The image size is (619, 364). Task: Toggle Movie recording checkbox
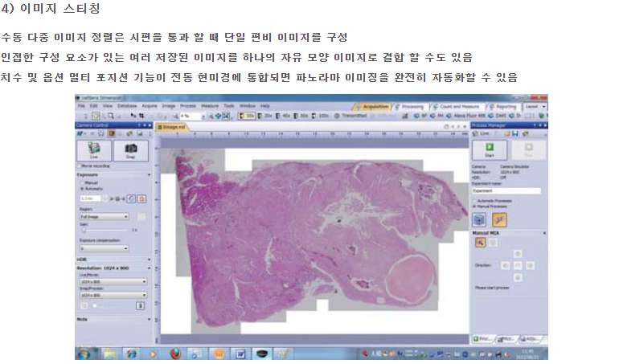click(x=80, y=166)
